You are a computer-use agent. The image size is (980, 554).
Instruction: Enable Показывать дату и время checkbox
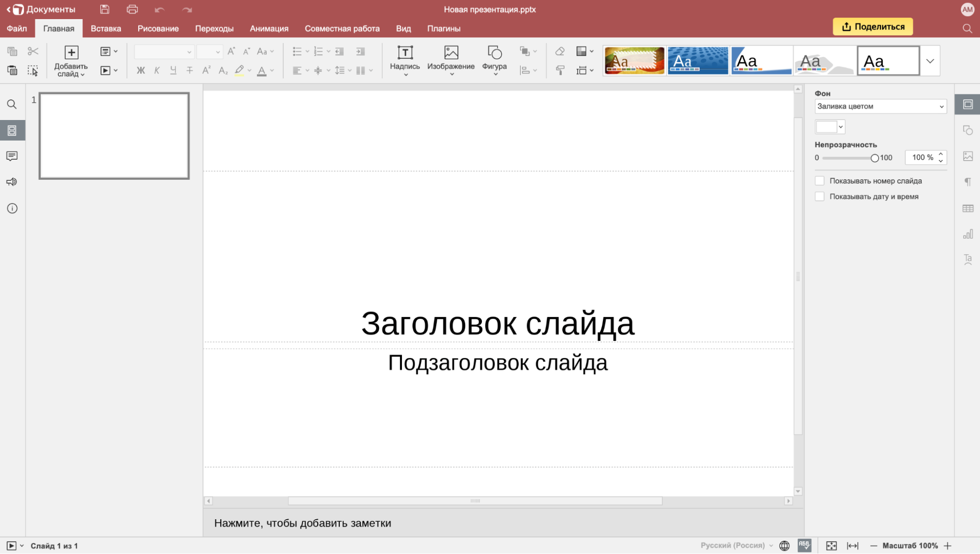pos(820,196)
